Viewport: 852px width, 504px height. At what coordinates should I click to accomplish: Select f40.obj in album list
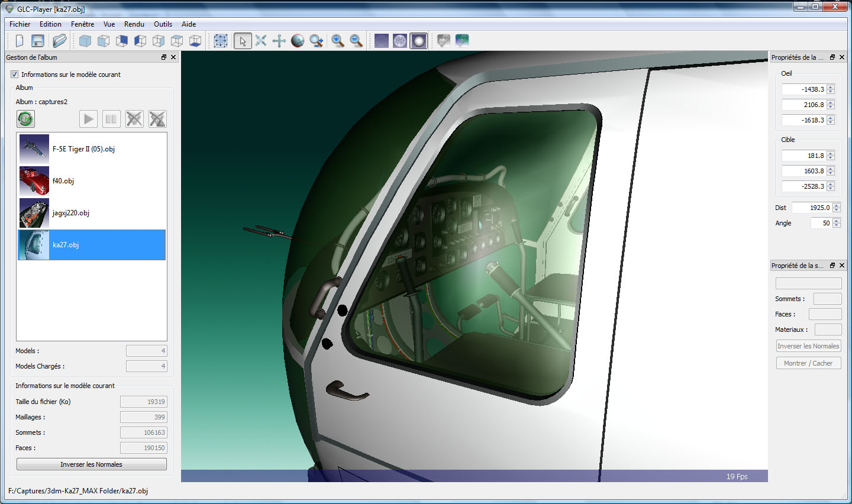[x=92, y=181]
